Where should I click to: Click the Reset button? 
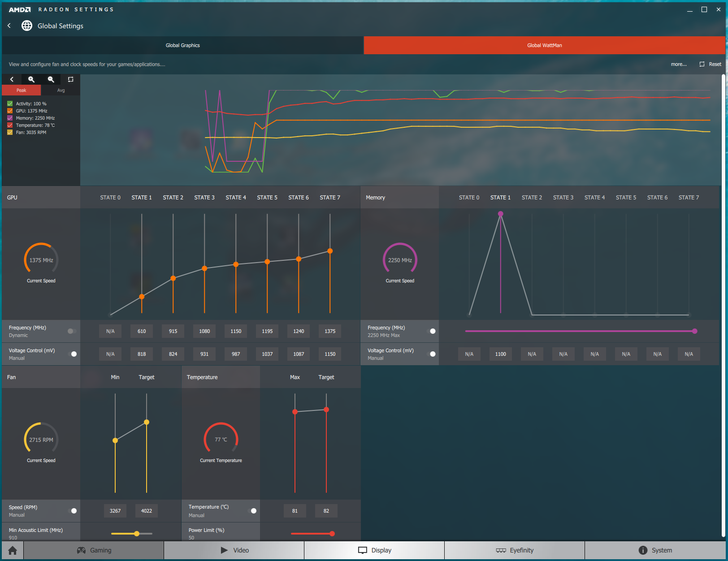(711, 64)
